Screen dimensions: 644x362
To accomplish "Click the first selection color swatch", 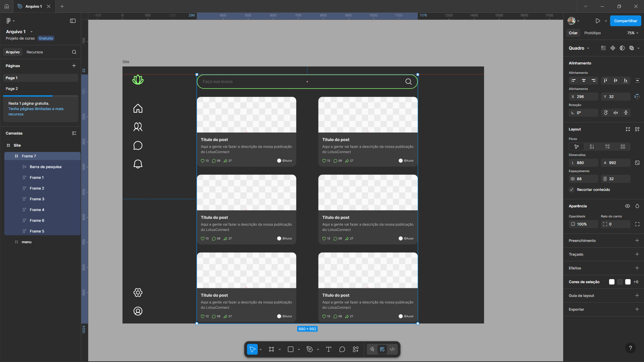I will click(x=612, y=282).
